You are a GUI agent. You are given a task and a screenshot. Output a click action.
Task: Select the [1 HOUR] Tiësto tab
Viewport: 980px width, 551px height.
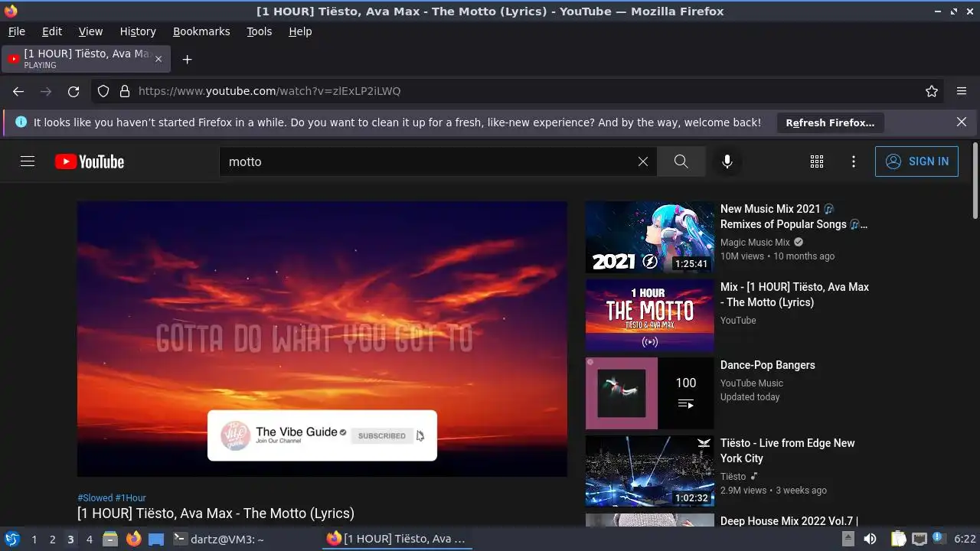[x=87, y=59]
